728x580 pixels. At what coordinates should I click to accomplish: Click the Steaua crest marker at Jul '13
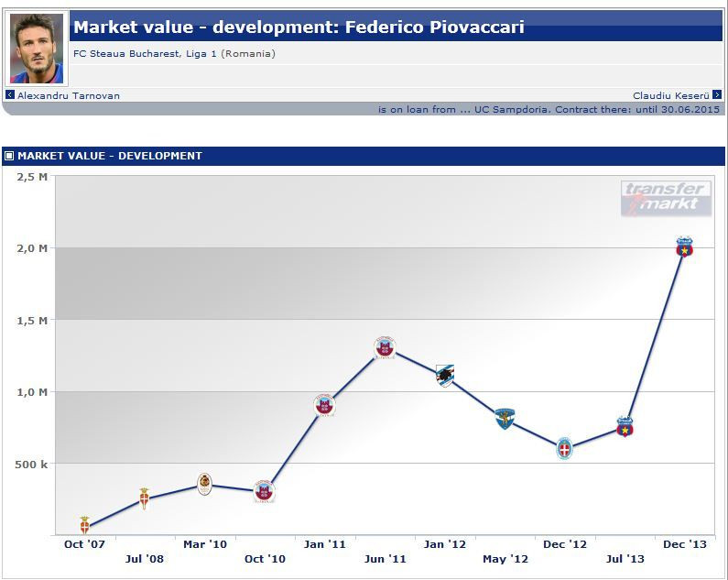click(625, 426)
